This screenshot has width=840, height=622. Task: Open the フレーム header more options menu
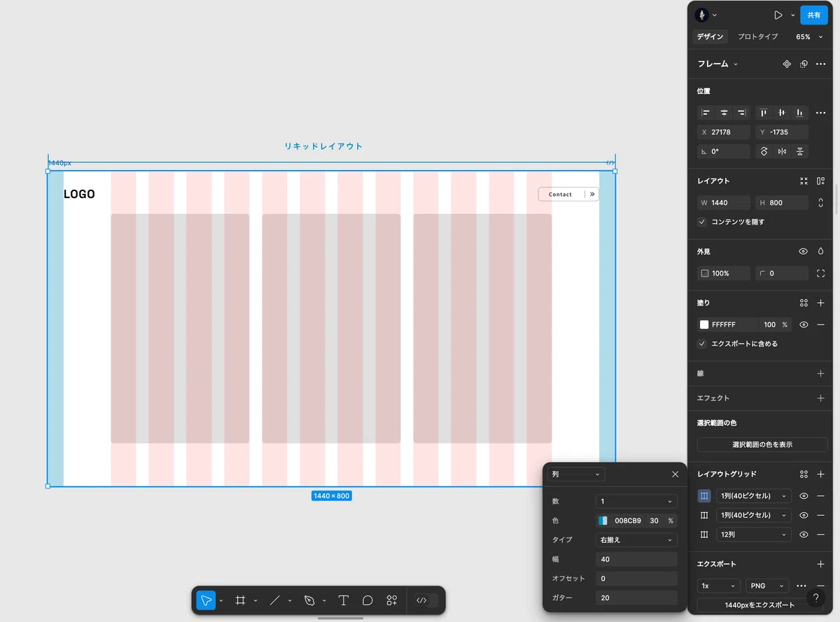pyautogui.click(x=821, y=64)
